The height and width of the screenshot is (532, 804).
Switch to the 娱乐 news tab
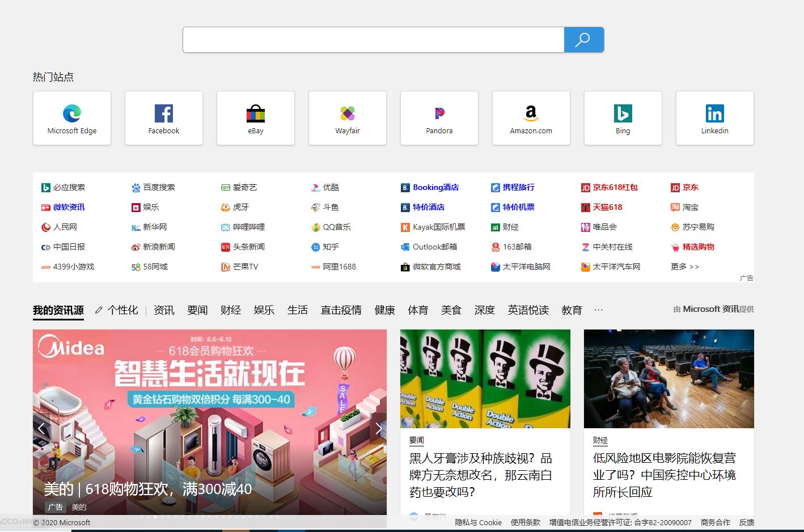click(x=264, y=310)
